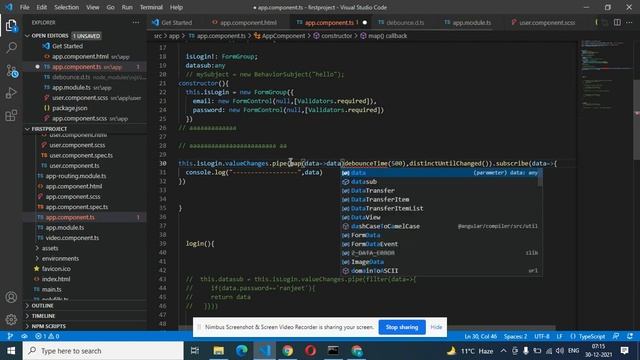
Task: Click UTF-8 encoding status entry
Action: coord(542,336)
